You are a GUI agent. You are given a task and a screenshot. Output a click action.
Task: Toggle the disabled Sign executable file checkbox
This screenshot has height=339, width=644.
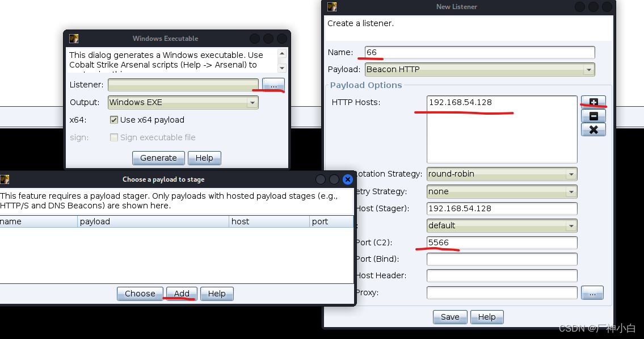click(114, 137)
